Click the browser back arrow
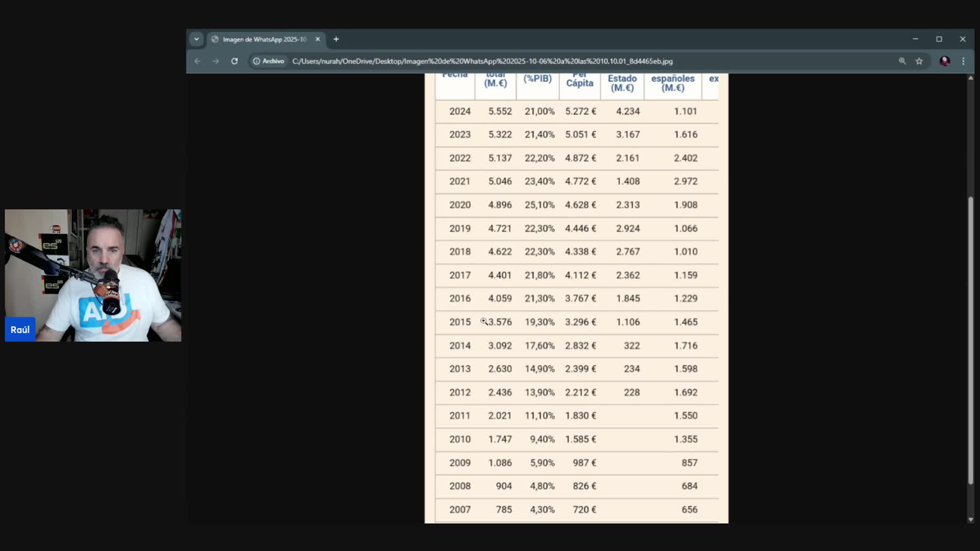This screenshot has width=980, height=551. (x=198, y=61)
